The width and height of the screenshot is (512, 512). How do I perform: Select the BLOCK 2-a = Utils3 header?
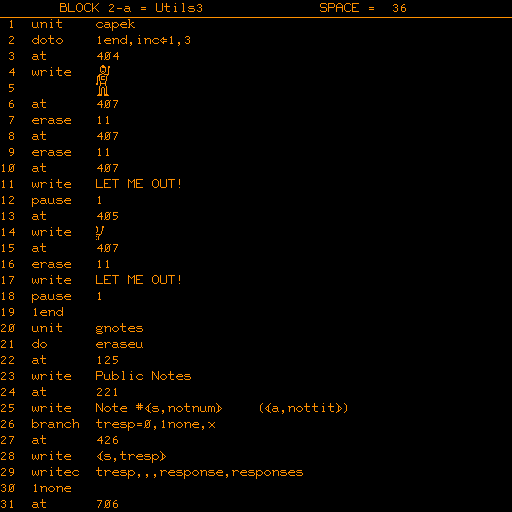(131, 8)
